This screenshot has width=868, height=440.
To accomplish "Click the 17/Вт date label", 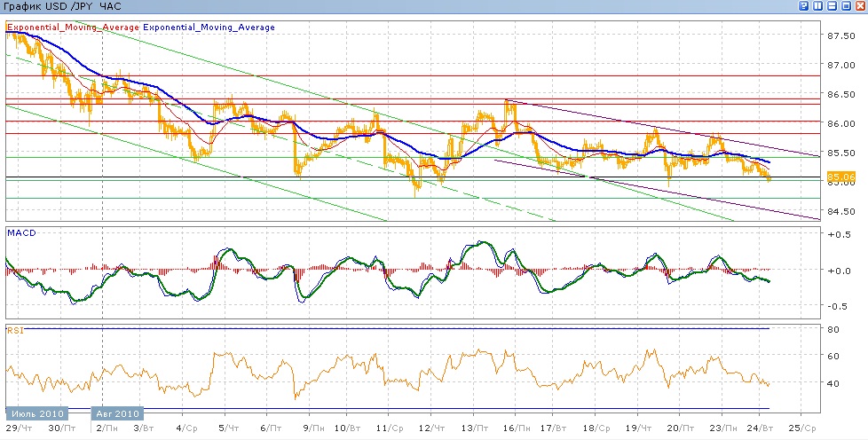I will click(x=554, y=428).
